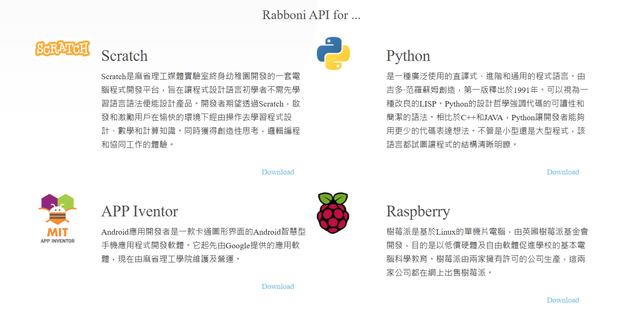Viewport: 644px width, 325px height.
Task: Click the Raspberry description paragraph
Action: [487, 252]
